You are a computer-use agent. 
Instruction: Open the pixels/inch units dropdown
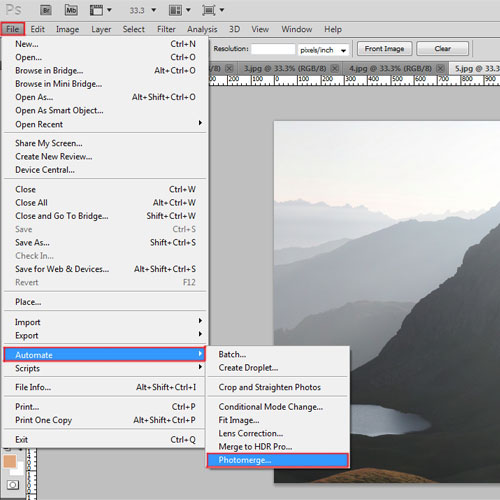pyautogui.click(x=343, y=51)
